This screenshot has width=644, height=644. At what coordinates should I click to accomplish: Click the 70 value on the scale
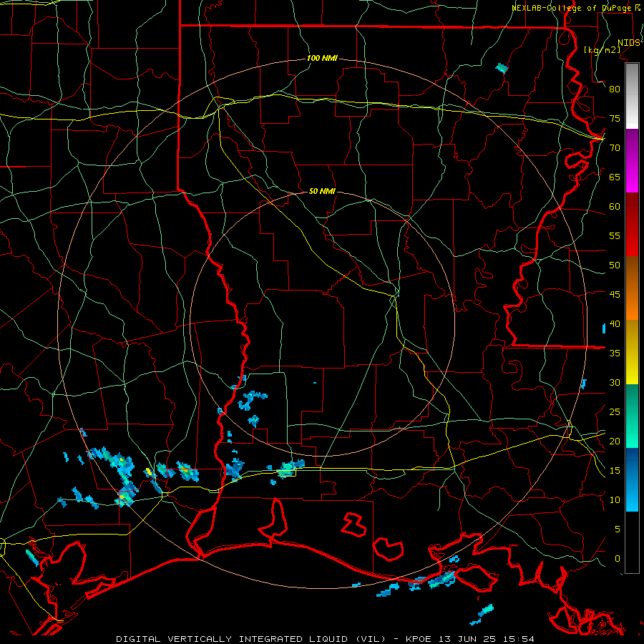tap(615, 148)
